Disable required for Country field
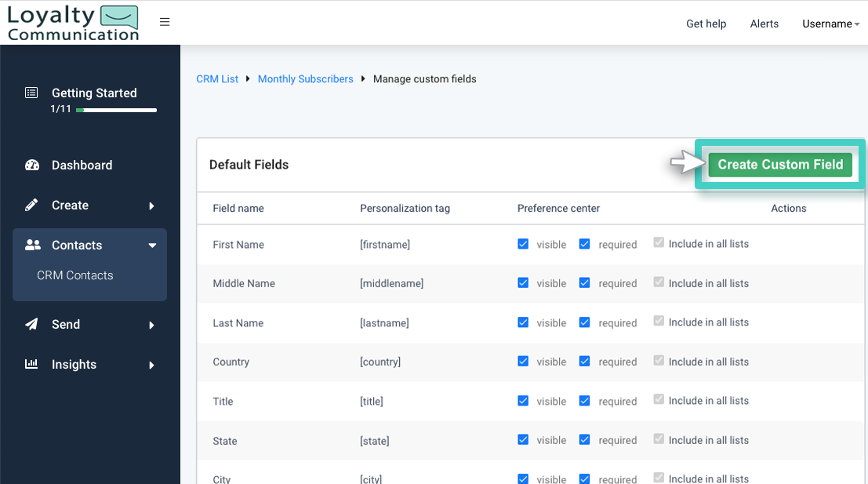868x484 pixels. point(584,362)
